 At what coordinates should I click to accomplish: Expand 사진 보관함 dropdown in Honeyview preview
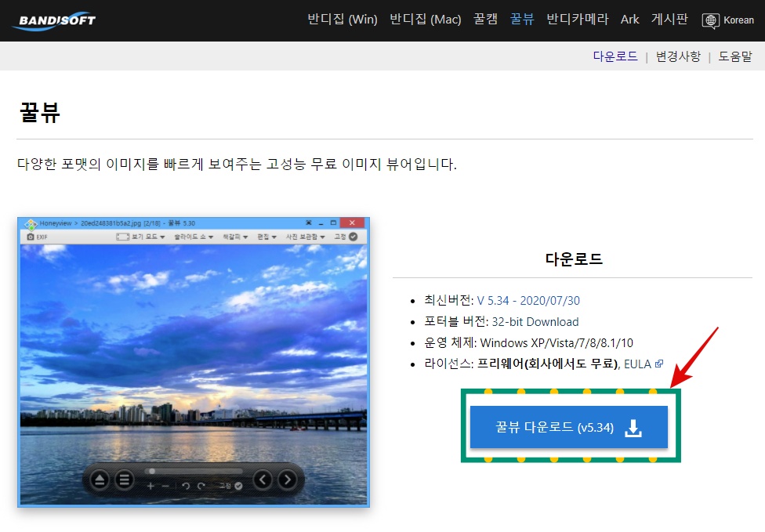click(x=306, y=237)
